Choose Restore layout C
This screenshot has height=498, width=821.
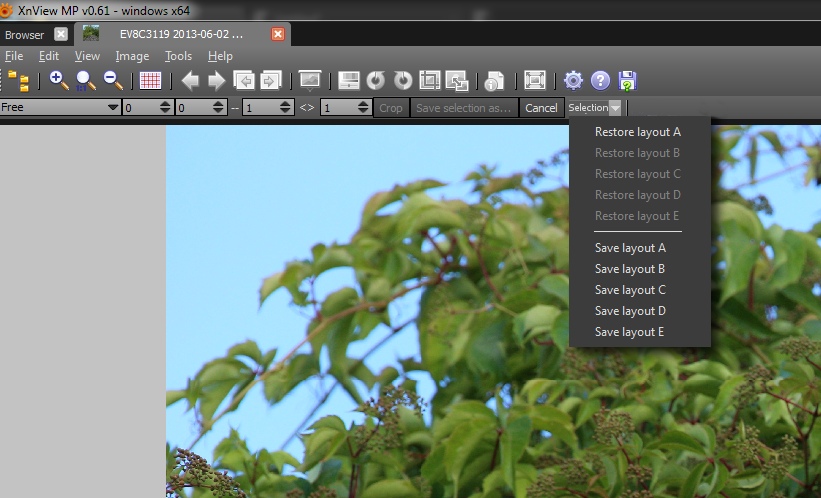[x=639, y=174]
